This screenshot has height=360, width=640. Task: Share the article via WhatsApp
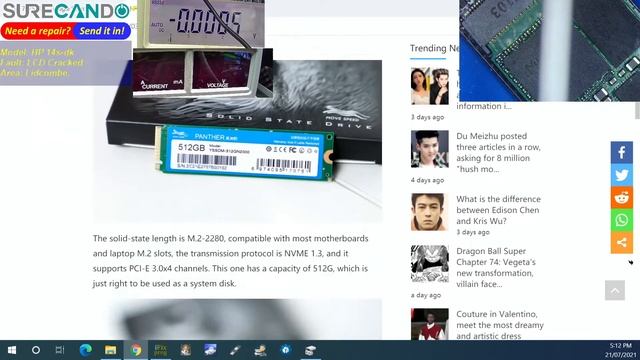tap(621, 220)
